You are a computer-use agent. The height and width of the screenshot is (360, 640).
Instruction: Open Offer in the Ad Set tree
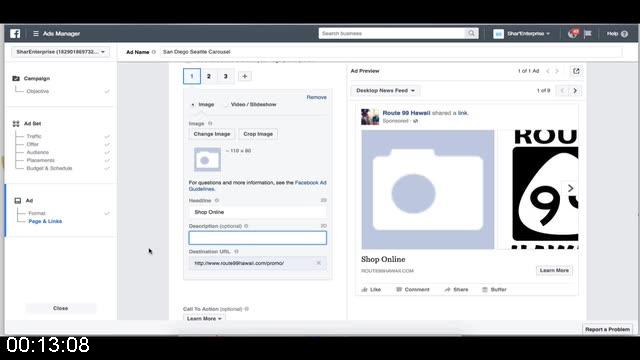[x=32, y=144]
